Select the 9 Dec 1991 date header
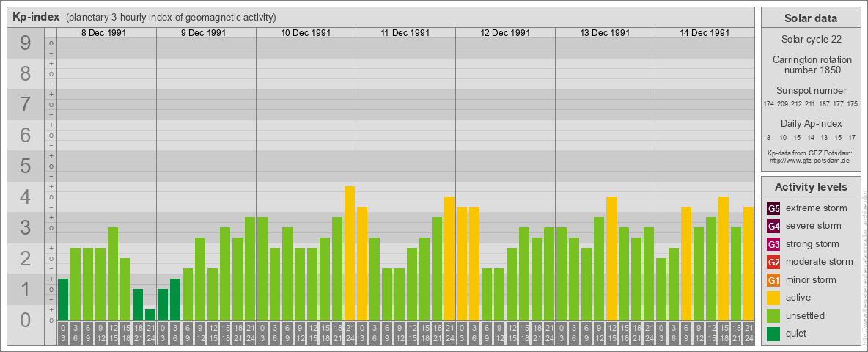The image size is (868, 352). tap(203, 33)
